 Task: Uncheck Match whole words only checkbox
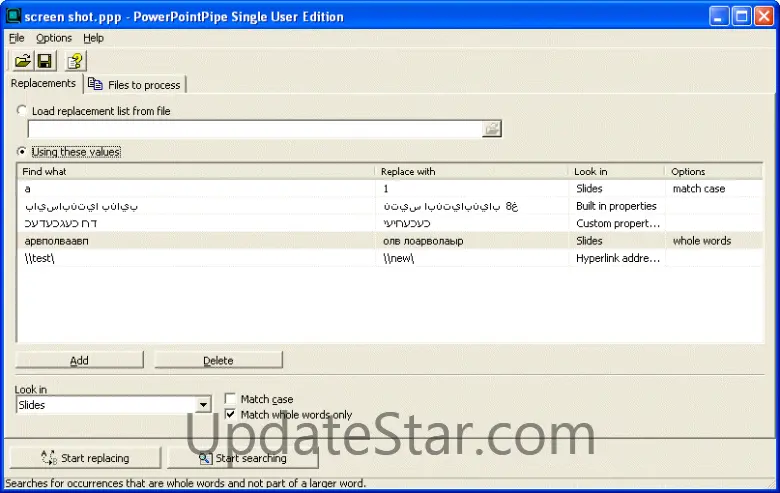pyautogui.click(x=230, y=414)
